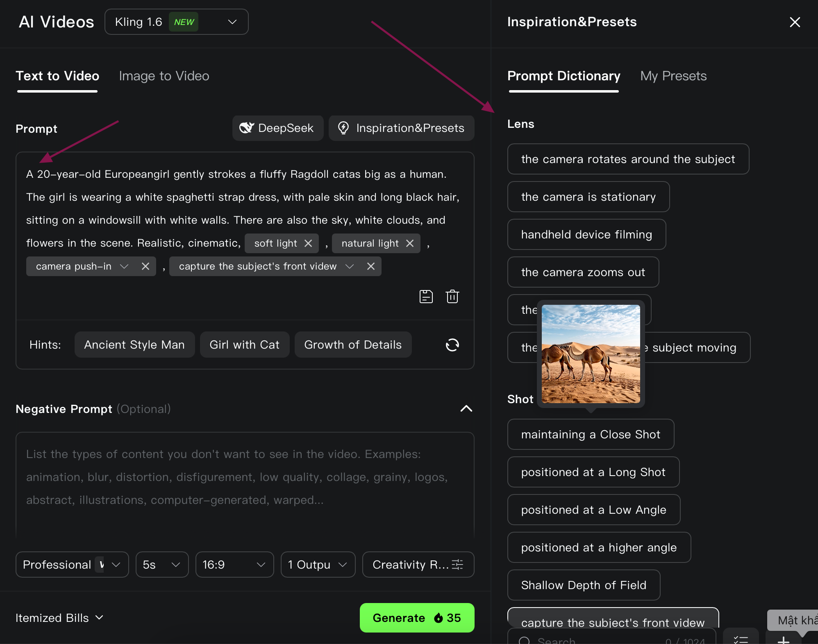Image resolution: width=818 pixels, height=644 pixels.
Task: Click the trash icon to clear prompt
Action: pyautogui.click(x=452, y=296)
